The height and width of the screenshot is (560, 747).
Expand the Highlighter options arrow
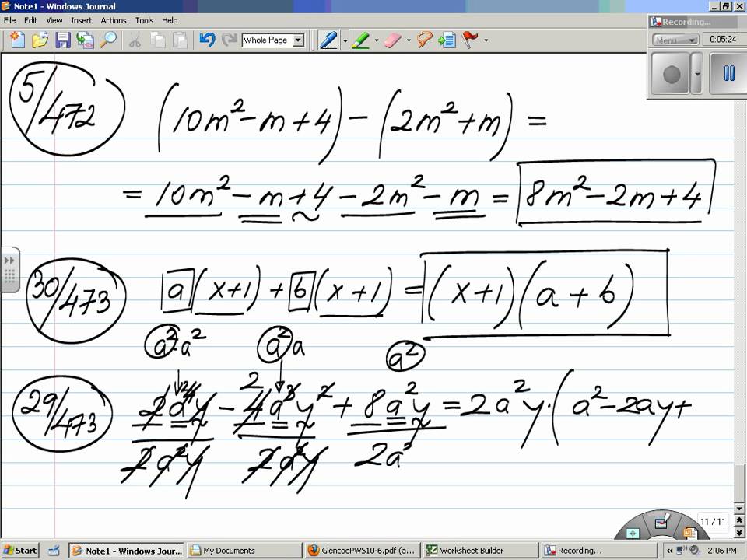click(x=377, y=40)
